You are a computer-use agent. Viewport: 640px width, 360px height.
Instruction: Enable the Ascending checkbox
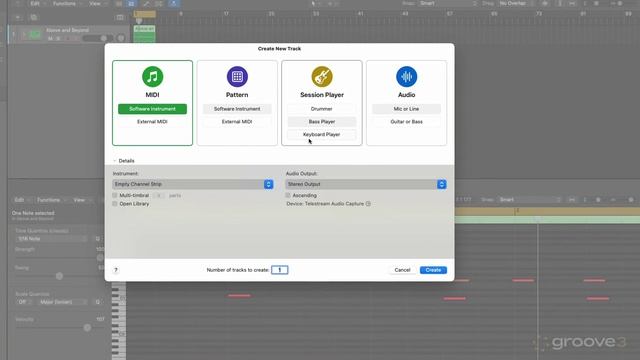[x=288, y=196]
